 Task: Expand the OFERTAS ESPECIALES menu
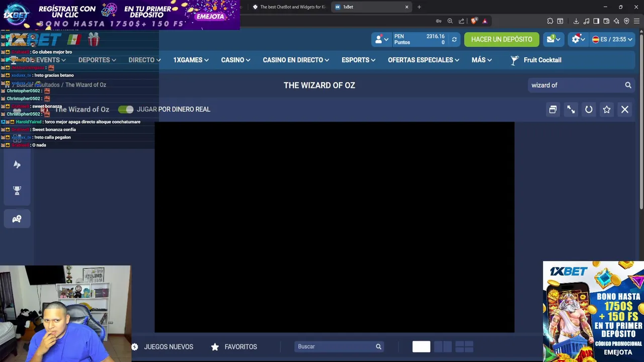pyautogui.click(x=423, y=60)
